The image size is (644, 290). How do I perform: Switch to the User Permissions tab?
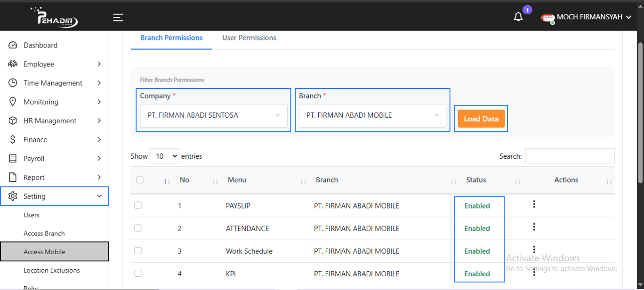point(249,38)
